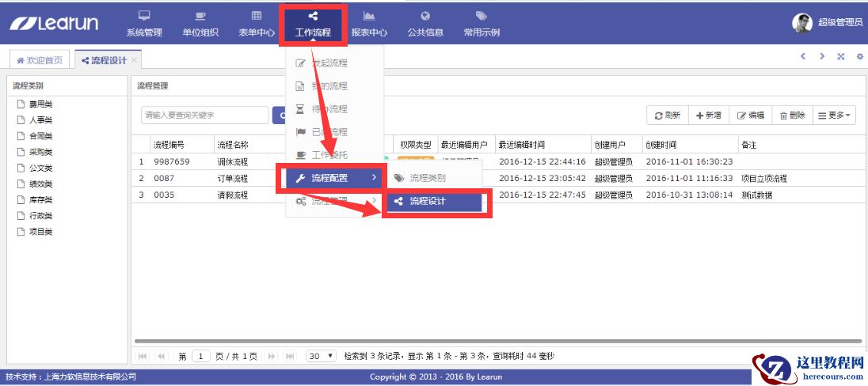Open the 报表中心 navigation menu
Viewport: 868px width, 386px height.
pyautogui.click(x=369, y=24)
